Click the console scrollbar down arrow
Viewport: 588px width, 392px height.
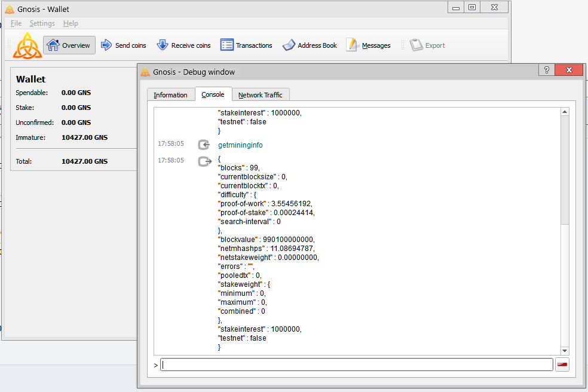click(x=565, y=351)
